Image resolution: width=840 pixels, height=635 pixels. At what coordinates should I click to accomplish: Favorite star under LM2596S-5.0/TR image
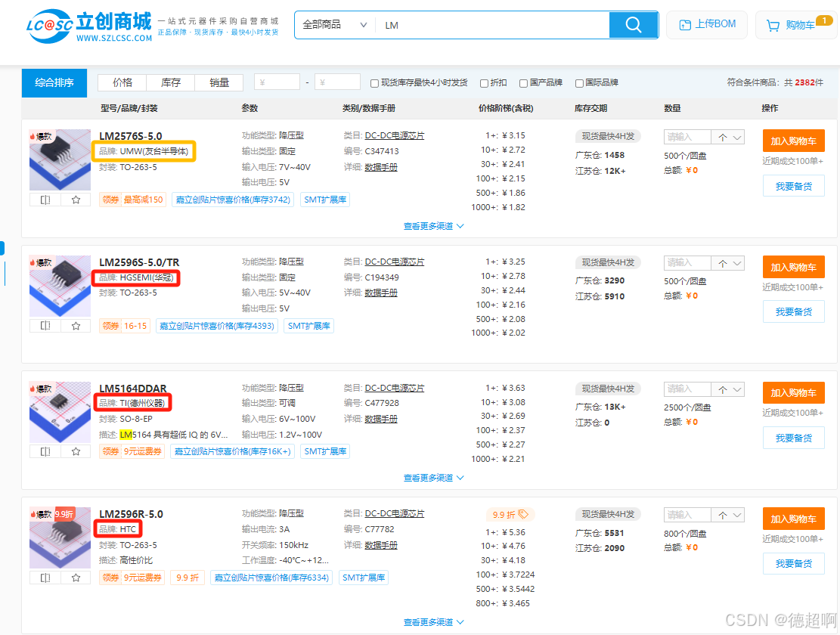point(76,326)
